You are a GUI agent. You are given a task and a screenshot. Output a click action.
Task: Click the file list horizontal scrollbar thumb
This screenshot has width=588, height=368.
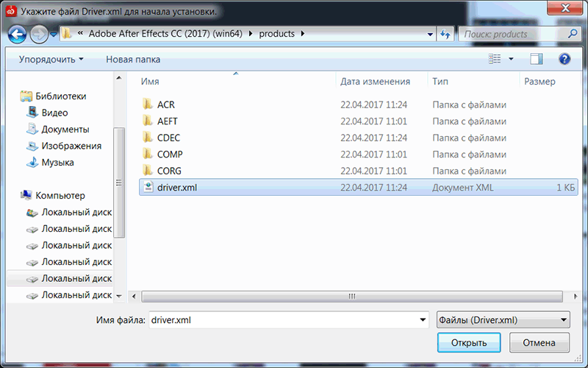point(352,297)
